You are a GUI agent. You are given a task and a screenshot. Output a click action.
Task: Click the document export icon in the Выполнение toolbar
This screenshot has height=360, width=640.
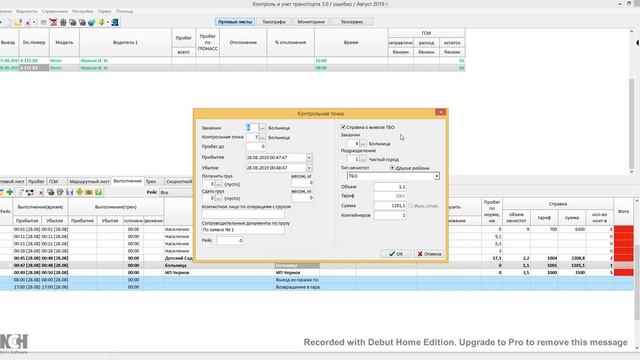60,192
